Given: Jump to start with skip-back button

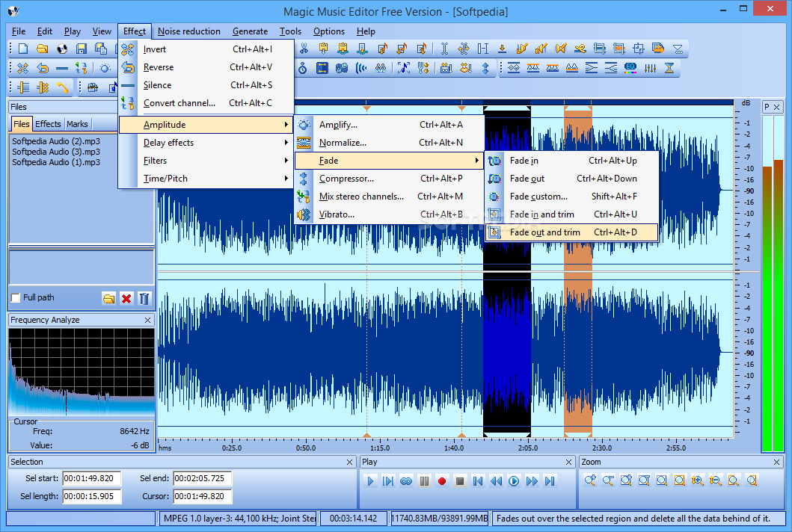Looking at the screenshot, I should tap(478, 481).
